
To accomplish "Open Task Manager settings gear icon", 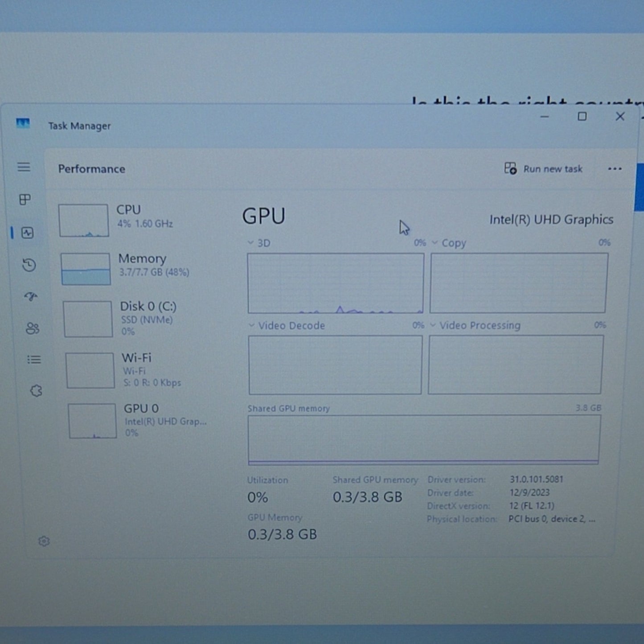I will (x=44, y=541).
